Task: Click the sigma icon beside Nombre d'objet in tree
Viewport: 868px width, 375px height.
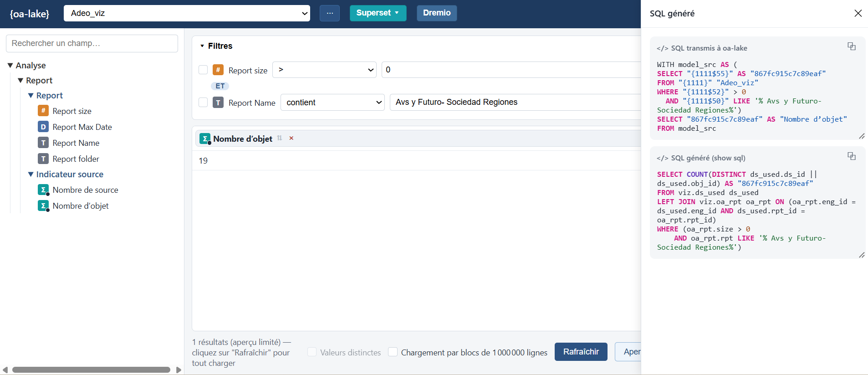Action: (x=43, y=205)
